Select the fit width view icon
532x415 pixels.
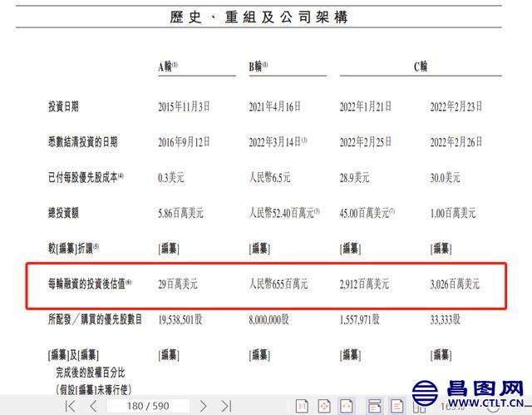click(x=347, y=406)
